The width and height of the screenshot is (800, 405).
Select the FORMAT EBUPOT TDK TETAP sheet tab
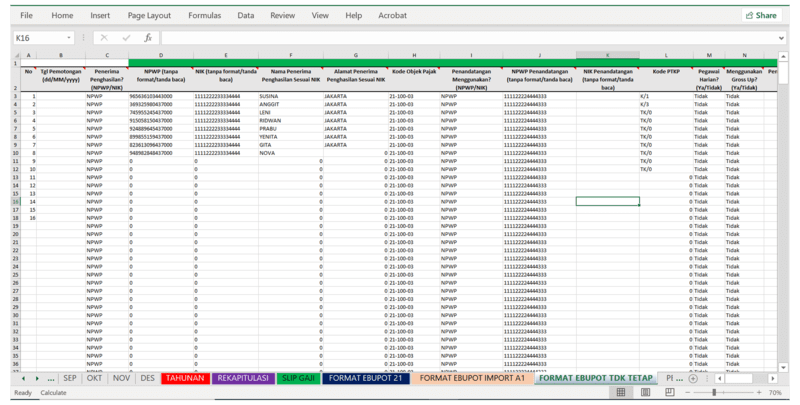coord(596,378)
